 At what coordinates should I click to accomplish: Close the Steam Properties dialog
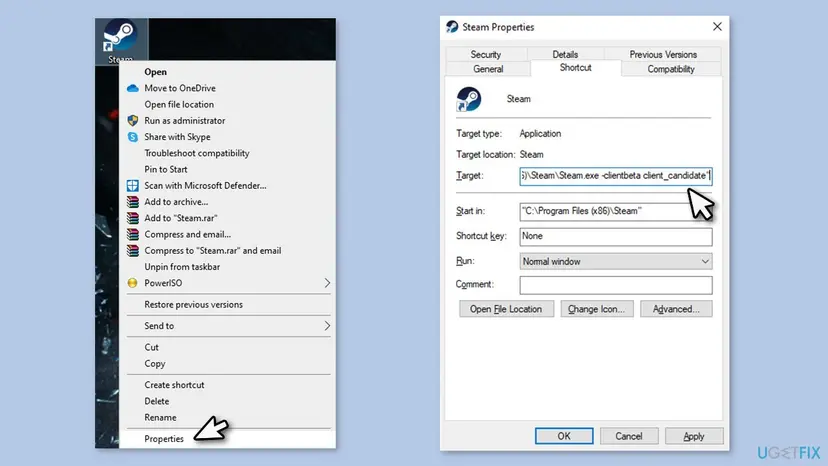(717, 26)
